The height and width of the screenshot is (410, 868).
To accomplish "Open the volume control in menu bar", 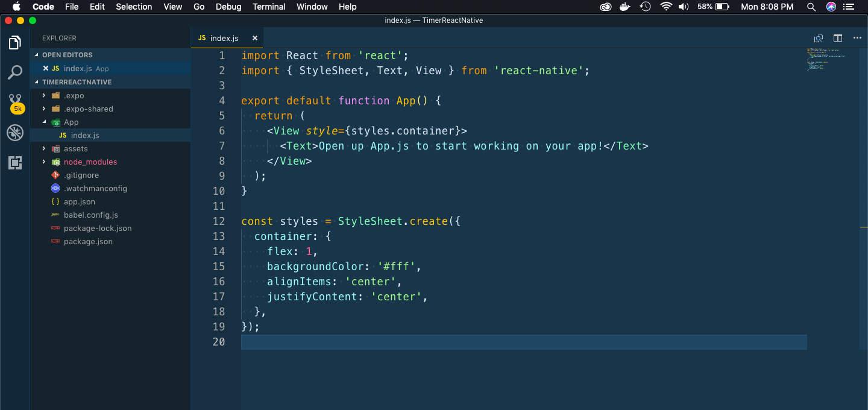I will [684, 7].
